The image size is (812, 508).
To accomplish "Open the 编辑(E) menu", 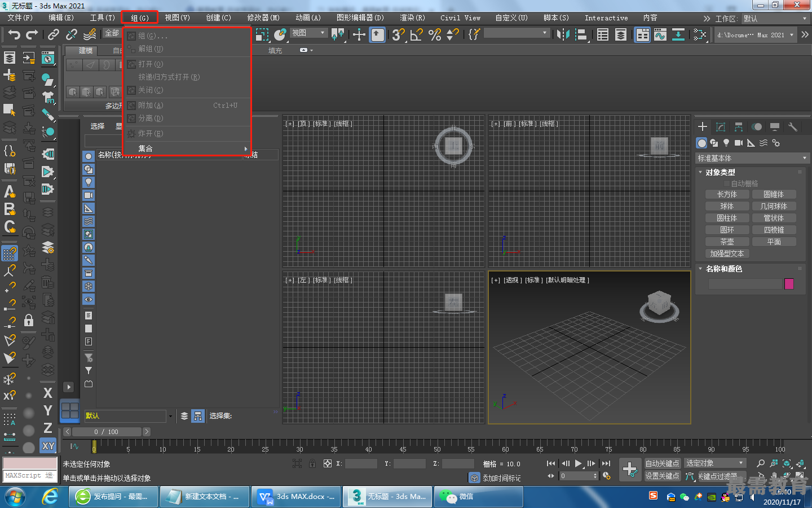I will pos(61,18).
